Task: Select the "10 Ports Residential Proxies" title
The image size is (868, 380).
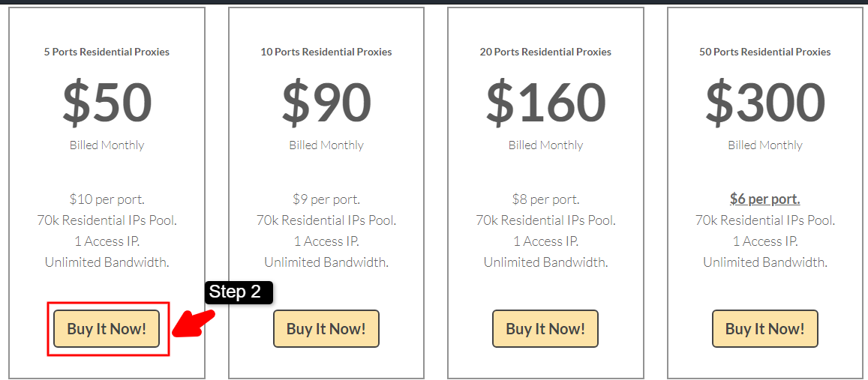Action: (326, 52)
